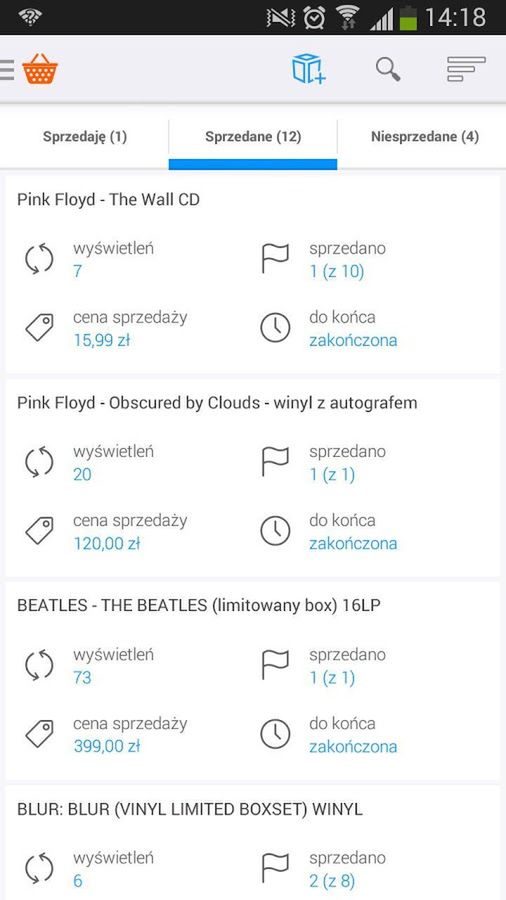Click zakończona status of Obscured by Clouds

click(x=353, y=543)
